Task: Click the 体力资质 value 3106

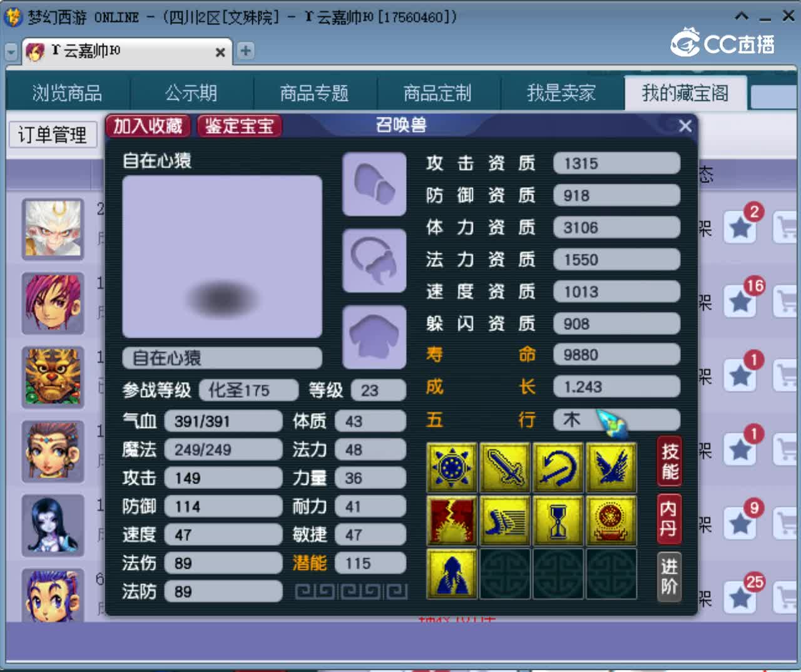Action: (x=616, y=227)
